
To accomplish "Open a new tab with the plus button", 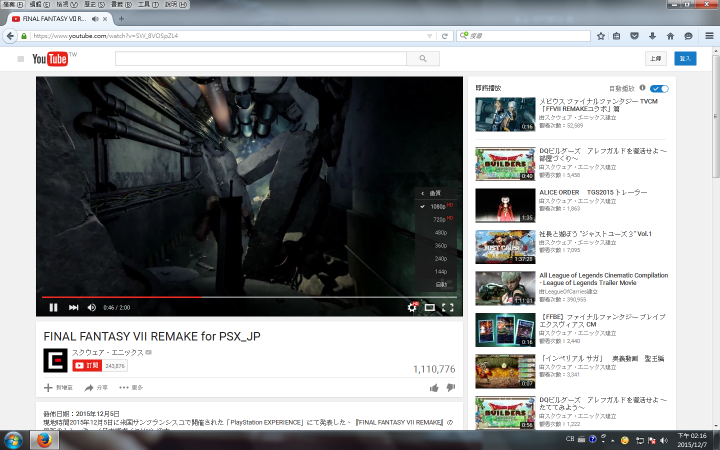I will coord(121,19).
